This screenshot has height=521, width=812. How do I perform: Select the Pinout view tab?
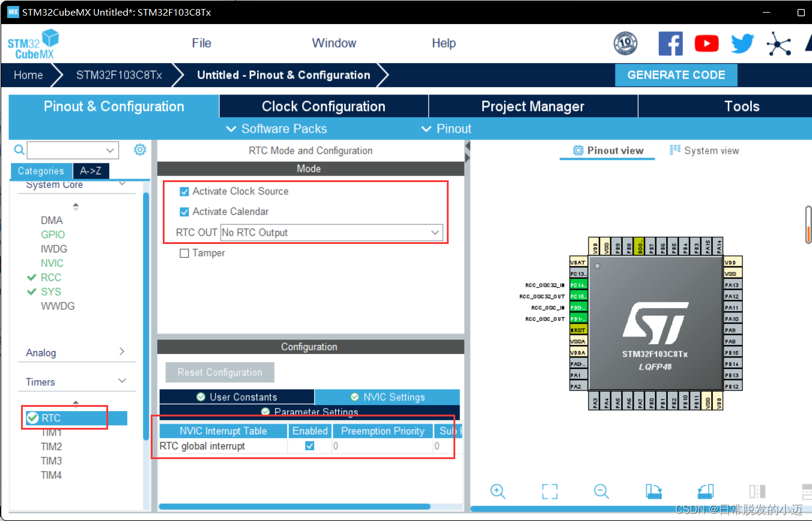tap(608, 151)
